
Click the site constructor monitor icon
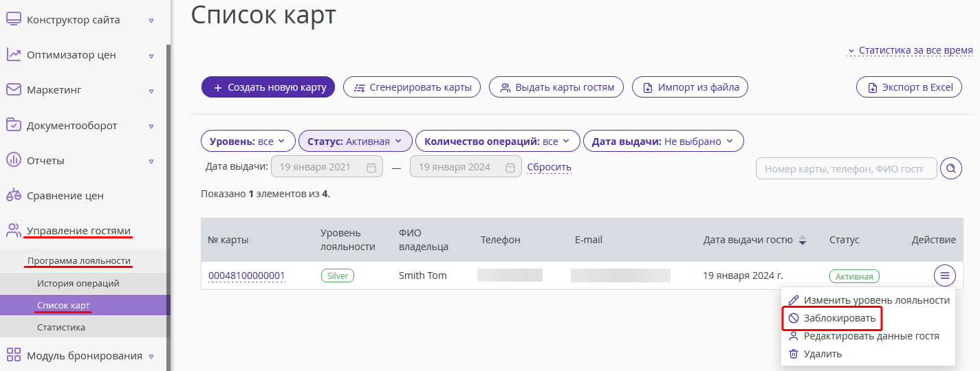pos(14,19)
